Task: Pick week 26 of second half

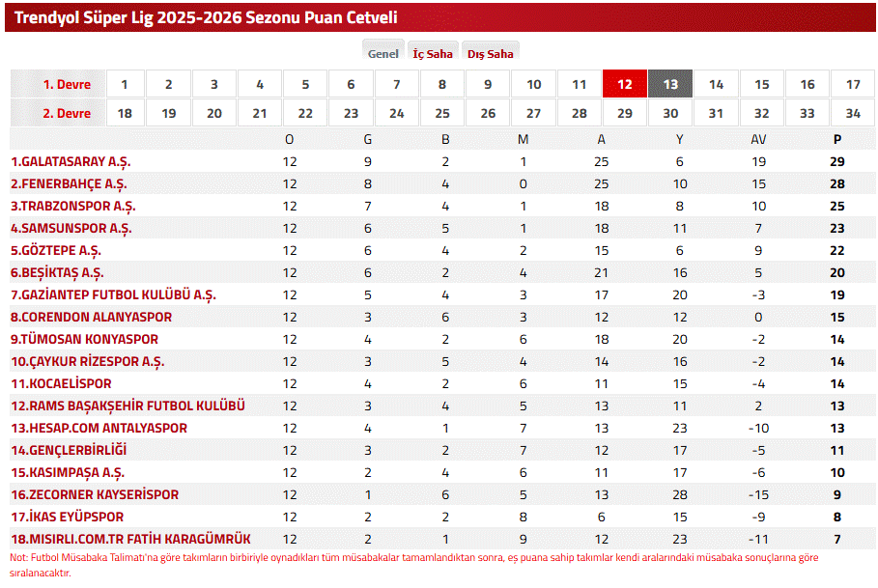Action: (488, 113)
